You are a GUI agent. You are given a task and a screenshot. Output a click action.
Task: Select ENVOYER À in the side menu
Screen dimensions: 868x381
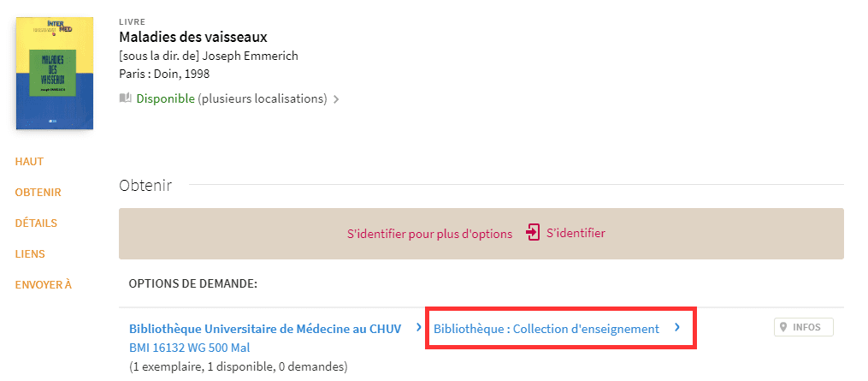[x=43, y=285]
